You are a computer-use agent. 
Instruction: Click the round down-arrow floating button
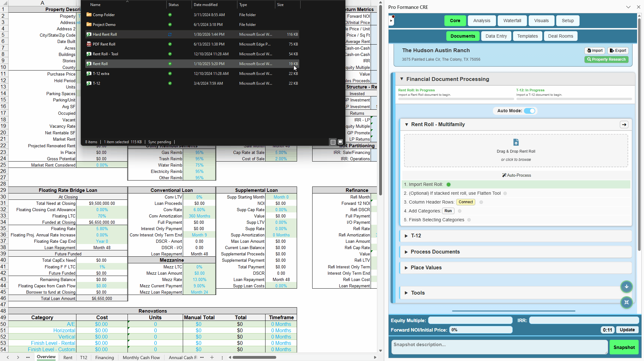(x=626, y=286)
